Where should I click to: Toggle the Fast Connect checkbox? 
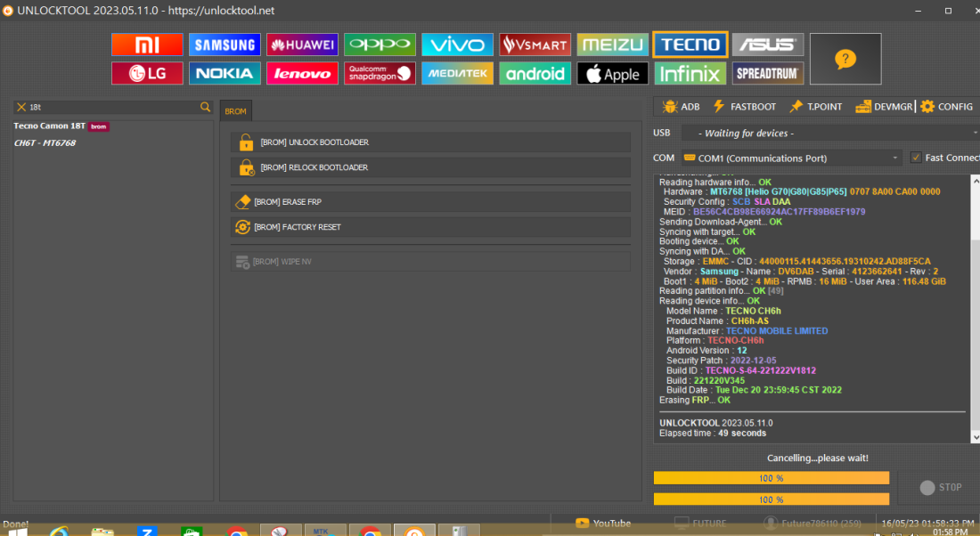pos(916,158)
